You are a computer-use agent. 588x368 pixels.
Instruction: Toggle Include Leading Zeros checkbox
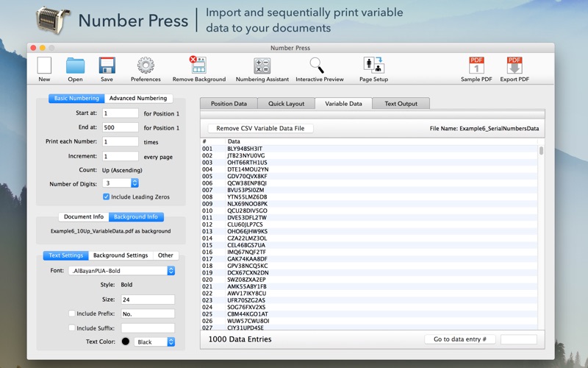(x=106, y=197)
